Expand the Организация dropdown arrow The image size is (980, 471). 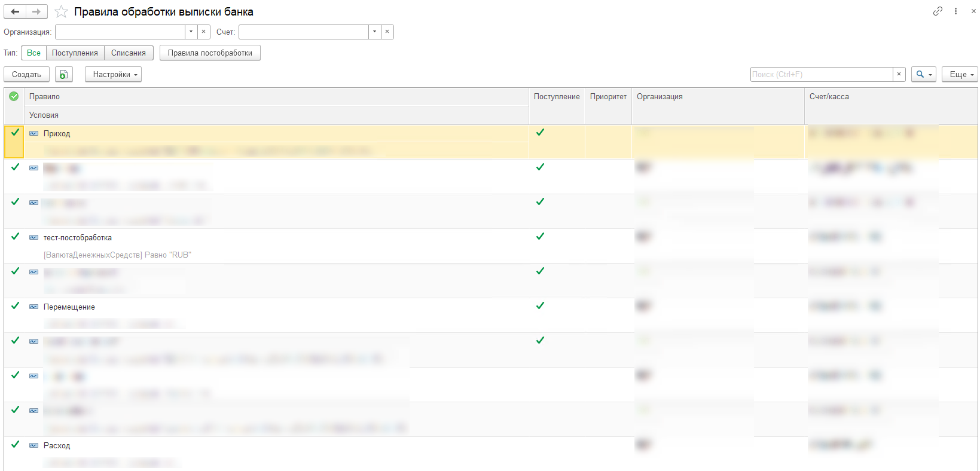click(191, 32)
